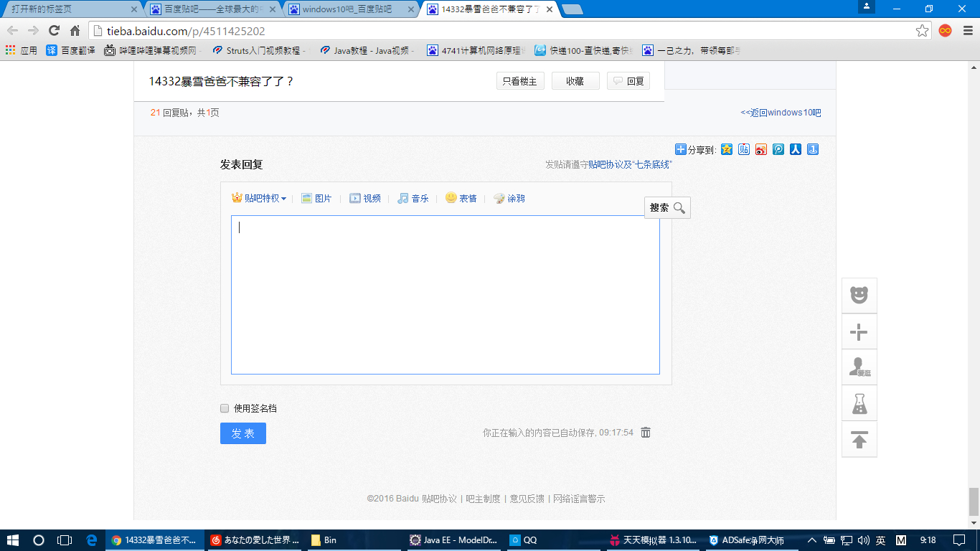Close the windows10吧_百度贴吧 tab

pyautogui.click(x=410, y=9)
